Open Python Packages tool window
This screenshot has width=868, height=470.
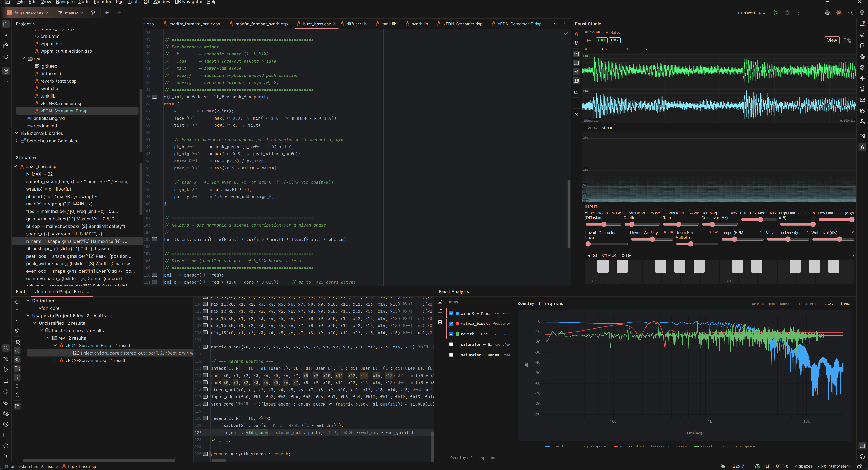tap(6, 413)
